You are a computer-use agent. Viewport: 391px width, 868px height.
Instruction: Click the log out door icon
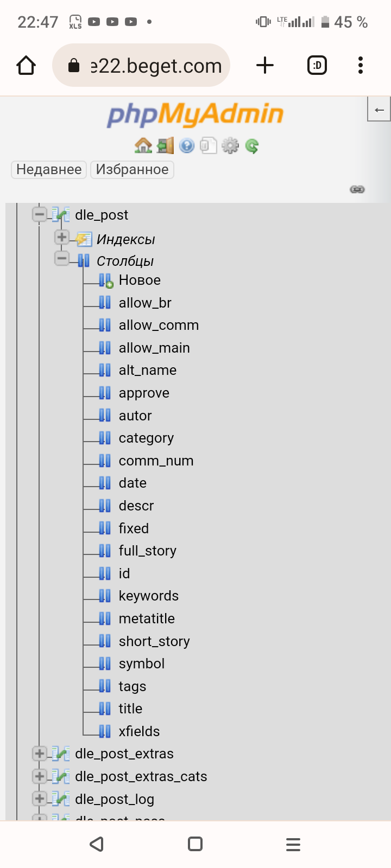click(165, 145)
